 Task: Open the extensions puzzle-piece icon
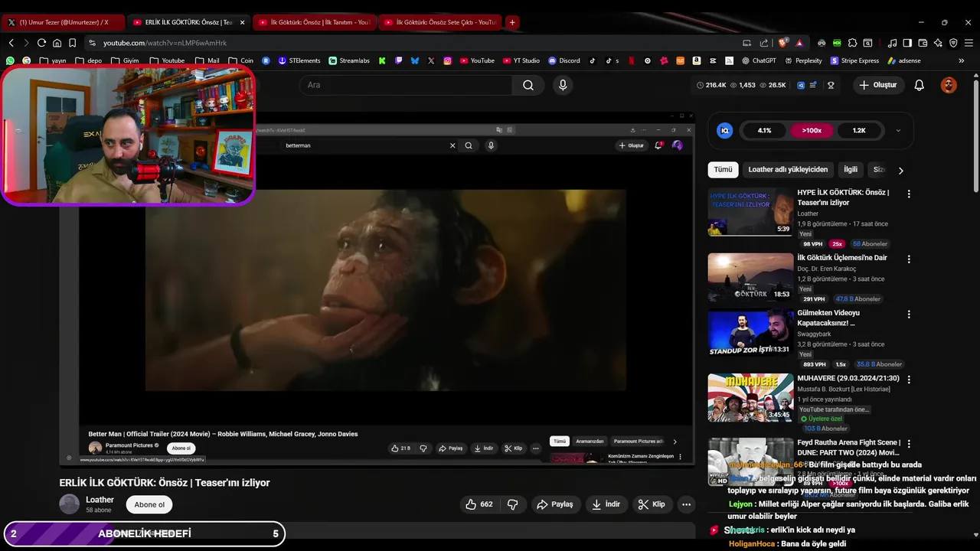[853, 43]
